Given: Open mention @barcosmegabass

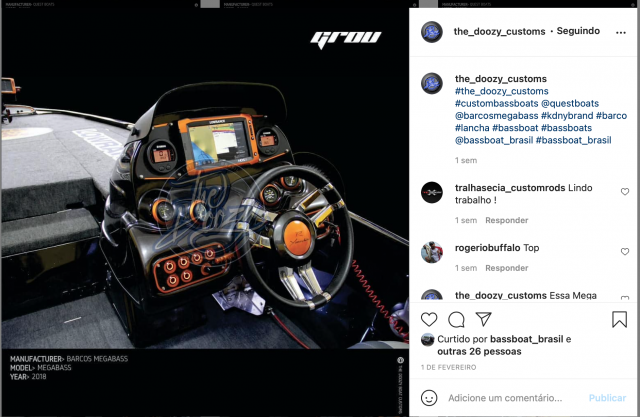Looking at the screenshot, I should [x=496, y=115].
